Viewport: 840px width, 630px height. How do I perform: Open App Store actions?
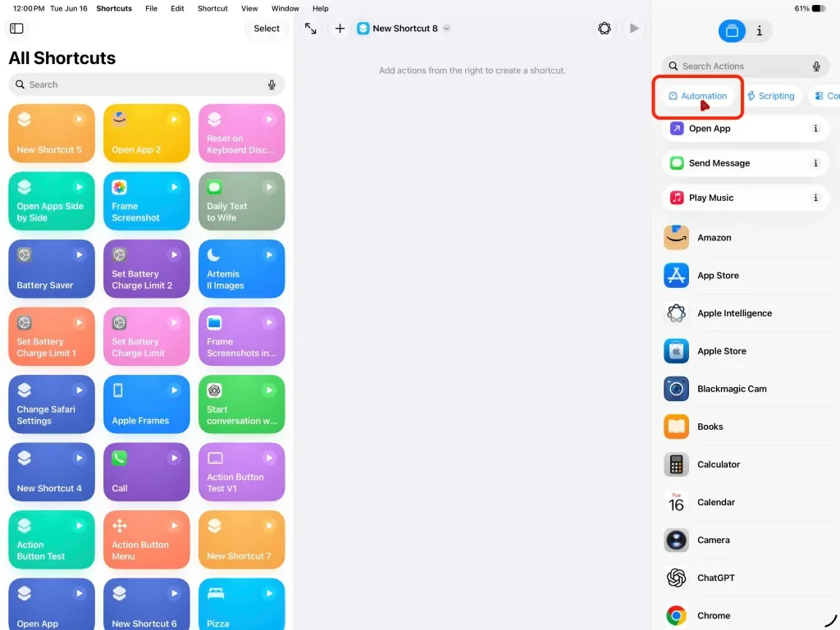(748, 276)
